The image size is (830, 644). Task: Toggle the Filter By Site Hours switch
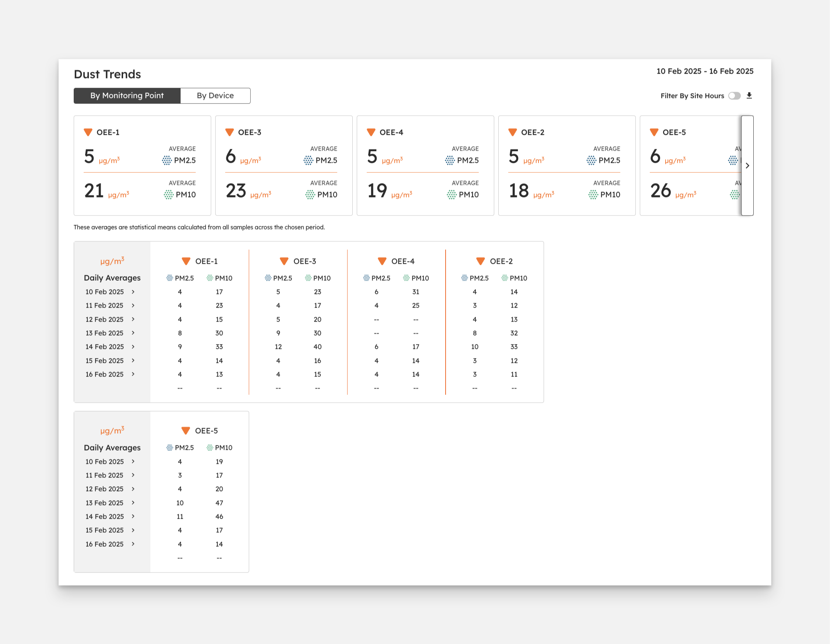coord(734,96)
